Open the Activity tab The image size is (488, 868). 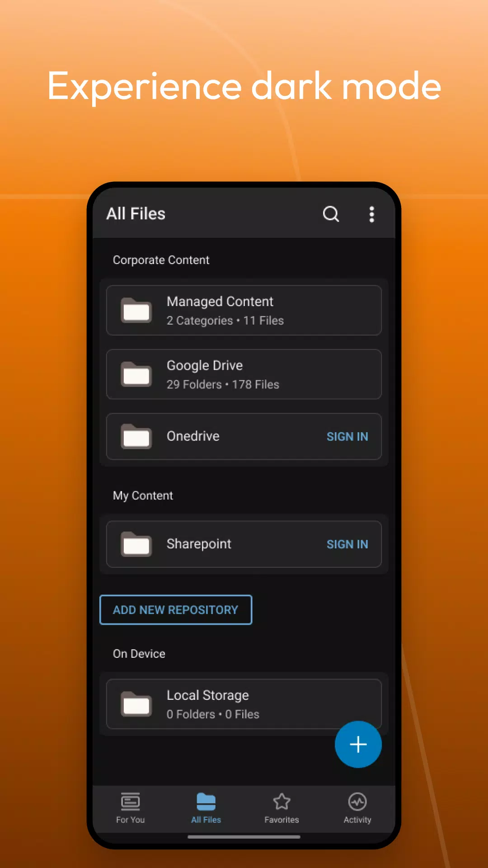[x=357, y=808]
